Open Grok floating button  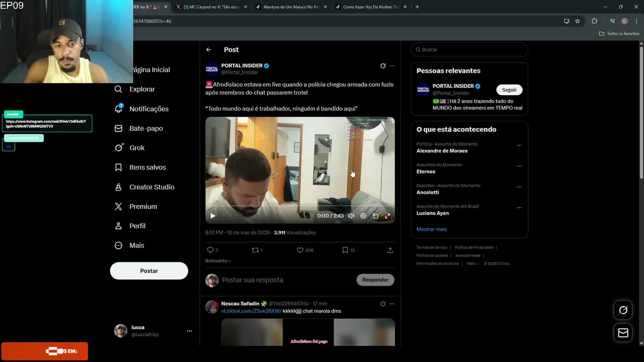point(623,310)
